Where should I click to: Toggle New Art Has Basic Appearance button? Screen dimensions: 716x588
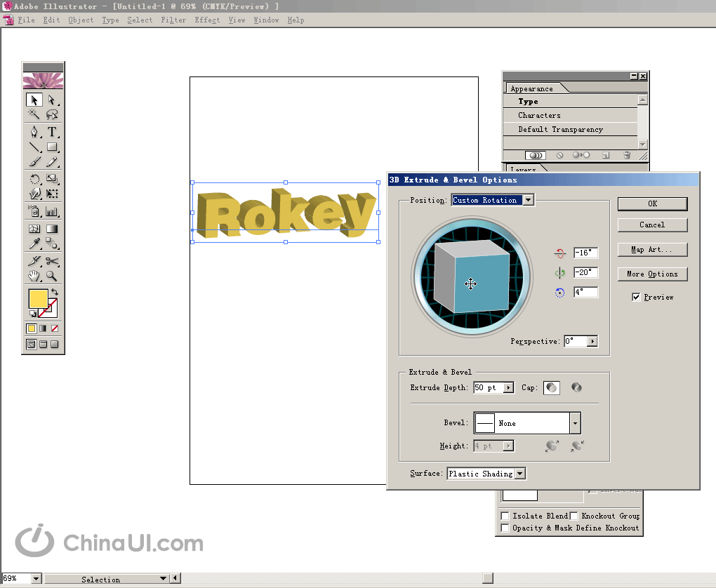(535, 155)
